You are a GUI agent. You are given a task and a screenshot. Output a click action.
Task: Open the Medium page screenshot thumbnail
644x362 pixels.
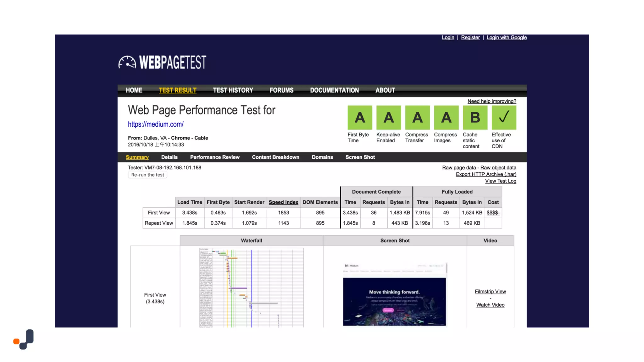pos(395,294)
